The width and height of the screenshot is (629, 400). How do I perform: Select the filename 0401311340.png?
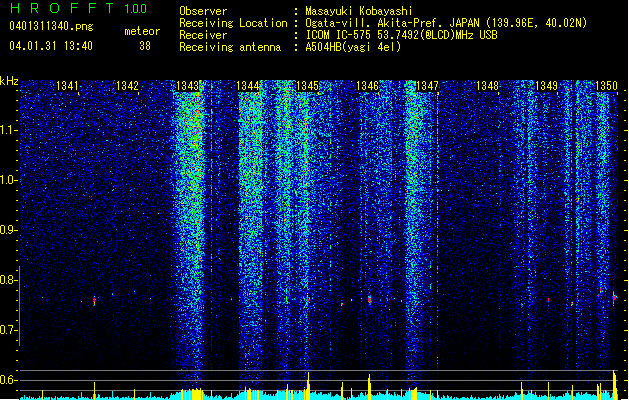tap(51, 27)
